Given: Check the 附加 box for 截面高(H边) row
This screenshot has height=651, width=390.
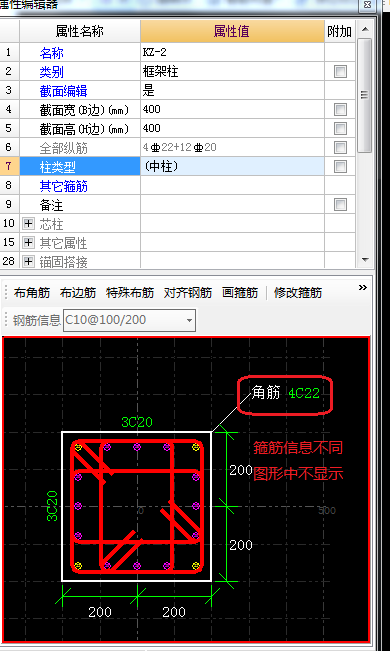Looking at the screenshot, I should (x=340, y=128).
